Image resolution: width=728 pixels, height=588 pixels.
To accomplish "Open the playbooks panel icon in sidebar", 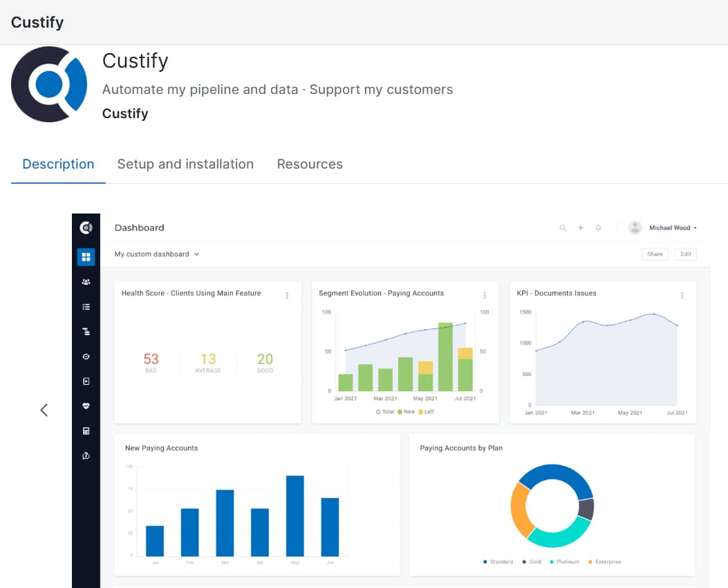I will point(86,381).
